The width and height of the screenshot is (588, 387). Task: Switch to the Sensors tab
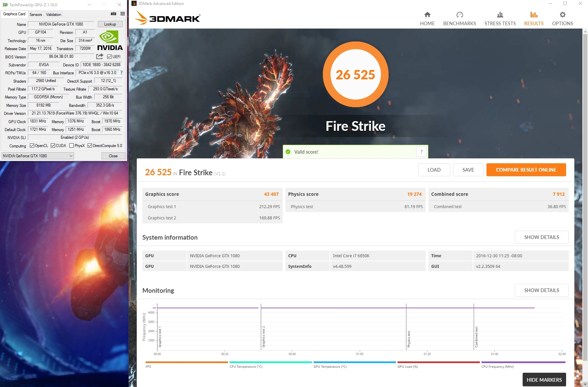[x=36, y=15]
